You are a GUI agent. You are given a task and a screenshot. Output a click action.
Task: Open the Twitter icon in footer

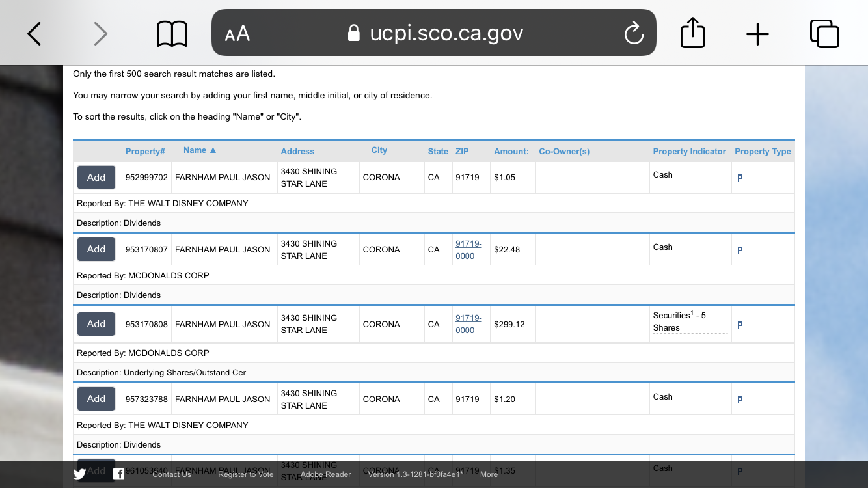pyautogui.click(x=79, y=474)
